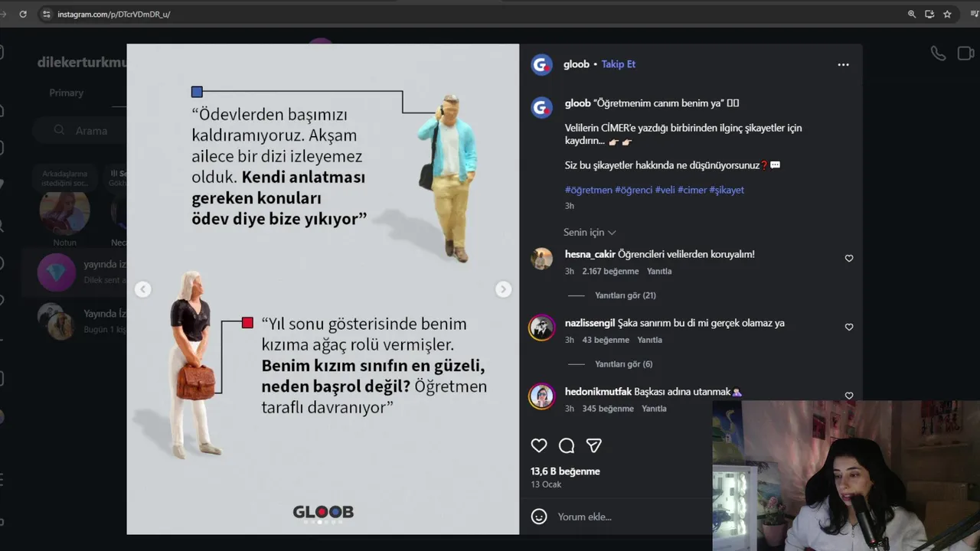This screenshot has height=551, width=980.
Task: Open the Yayında İz conversation row
Action: (x=74, y=321)
